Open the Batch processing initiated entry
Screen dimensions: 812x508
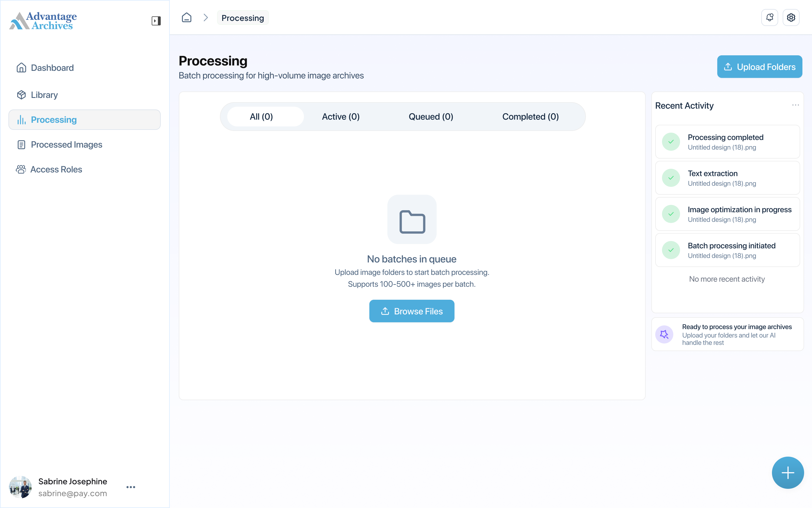727,250
